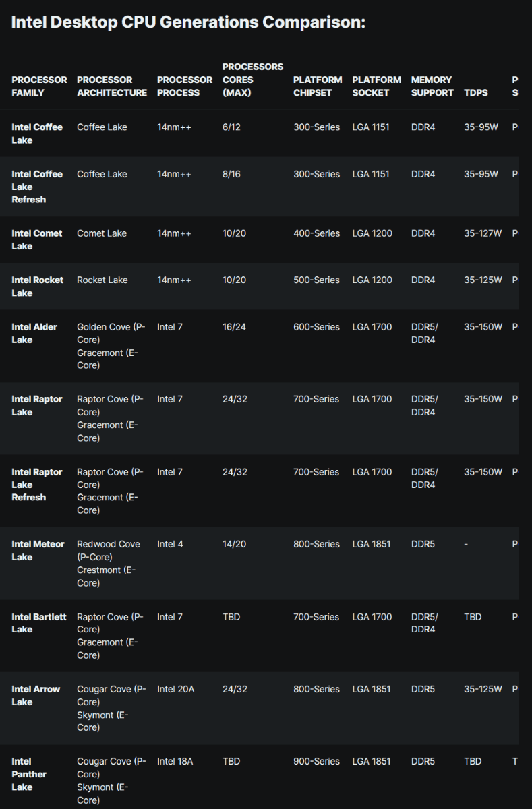The height and width of the screenshot is (809, 532).
Task: Click the Intel Panther Lake row label
Action: [29, 774]
